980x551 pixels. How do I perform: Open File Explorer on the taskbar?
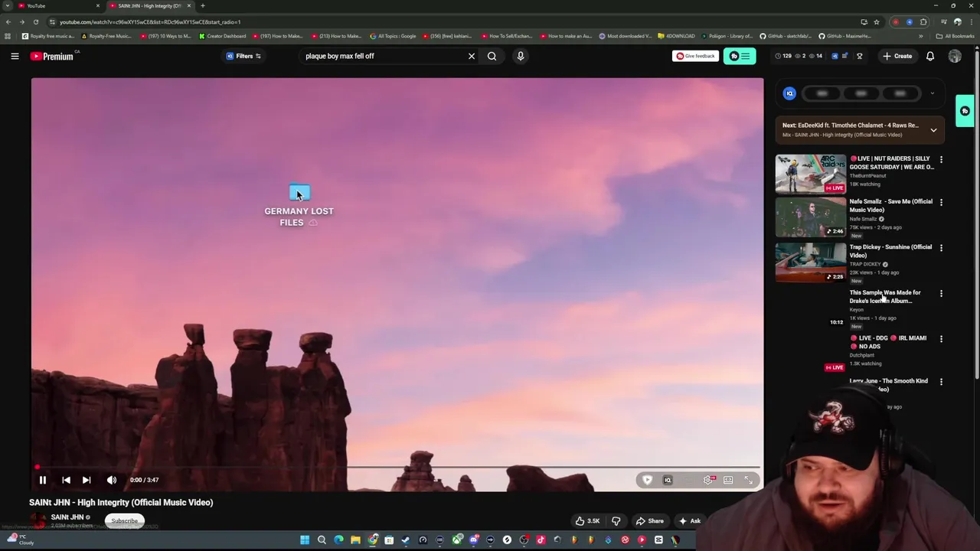(x=355, y=540)
